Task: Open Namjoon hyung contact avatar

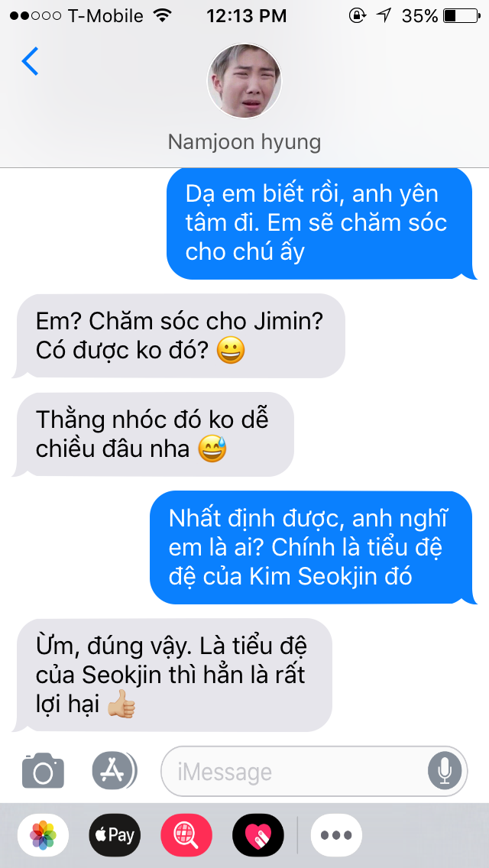Action: (244, 81)
